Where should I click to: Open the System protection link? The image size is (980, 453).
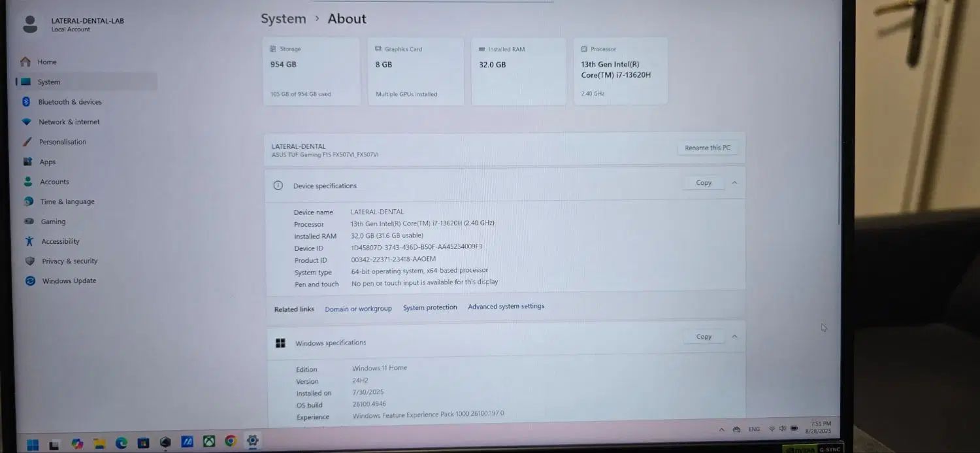[x=430, y=307]
